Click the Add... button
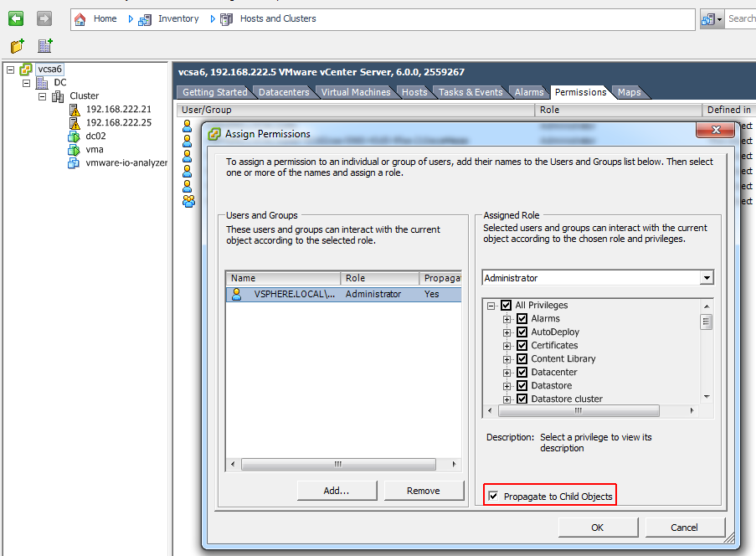The height and width of the screenshot is (556, 756). pos(337,491)
